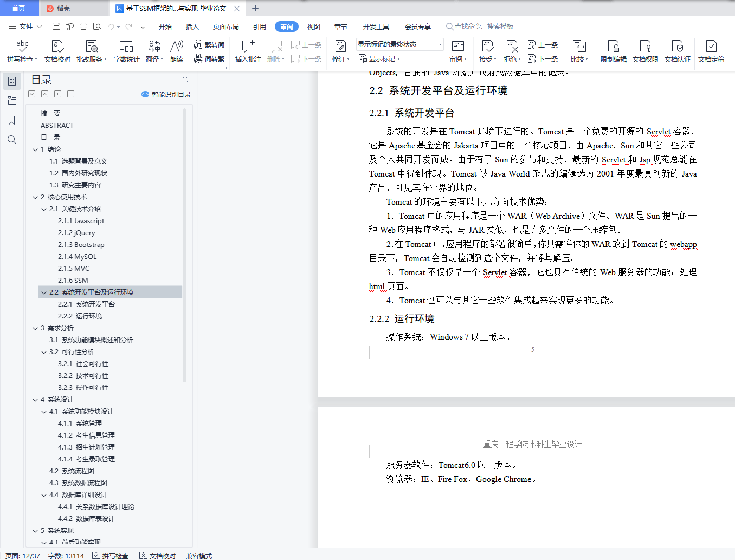This screenshot has width=735, height=560.
Task: Click the down-chevron box icon in the 目录 header
Action: click(x=32, y=94)
